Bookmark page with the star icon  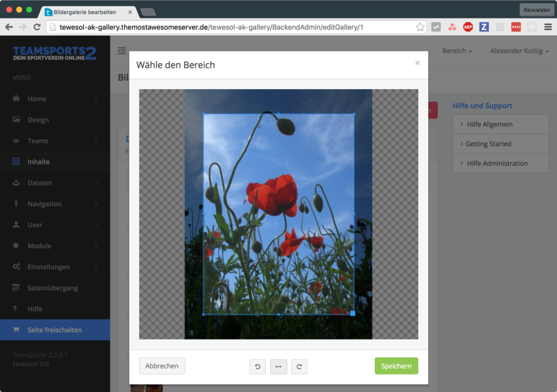pyautogui.click(x=420, y=27)
